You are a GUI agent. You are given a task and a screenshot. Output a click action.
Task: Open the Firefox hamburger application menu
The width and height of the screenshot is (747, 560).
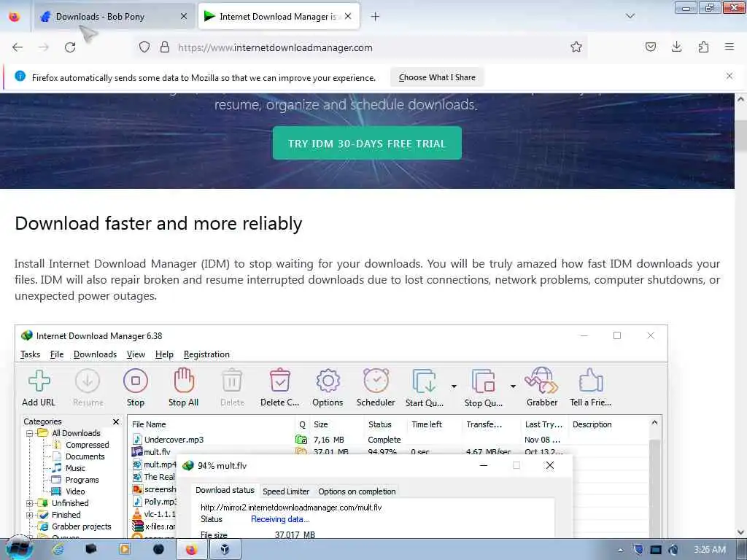tap(729, 47)
